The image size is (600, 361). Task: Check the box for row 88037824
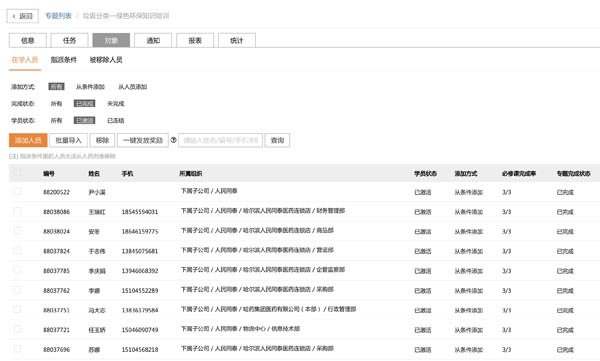click(17, 250)
